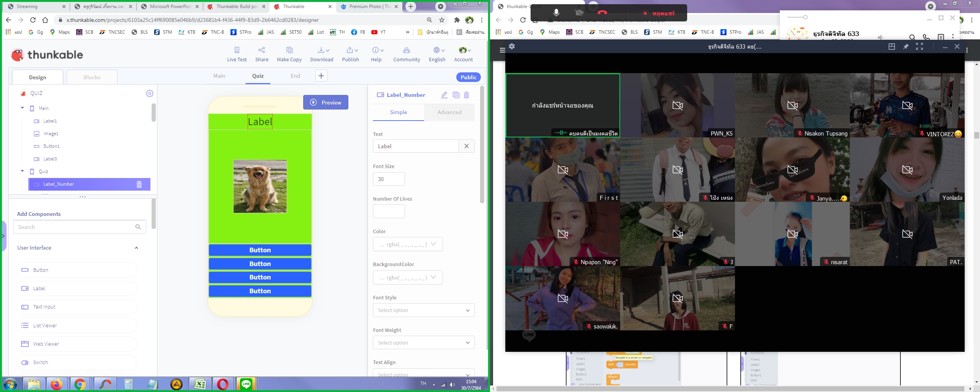Enter fullscreen in LINE call window
Screen dimensions: 980x392
(920, 46)
